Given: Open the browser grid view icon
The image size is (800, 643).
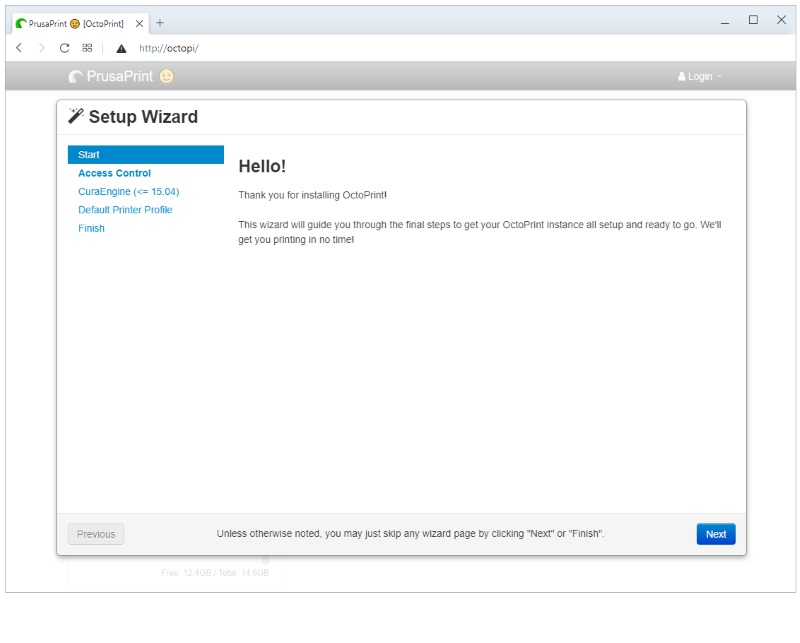Looking at the screenshot, I should point(88,48).
